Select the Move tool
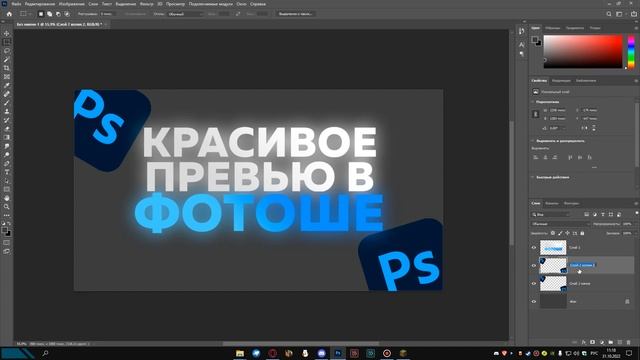 pos(7,33)
